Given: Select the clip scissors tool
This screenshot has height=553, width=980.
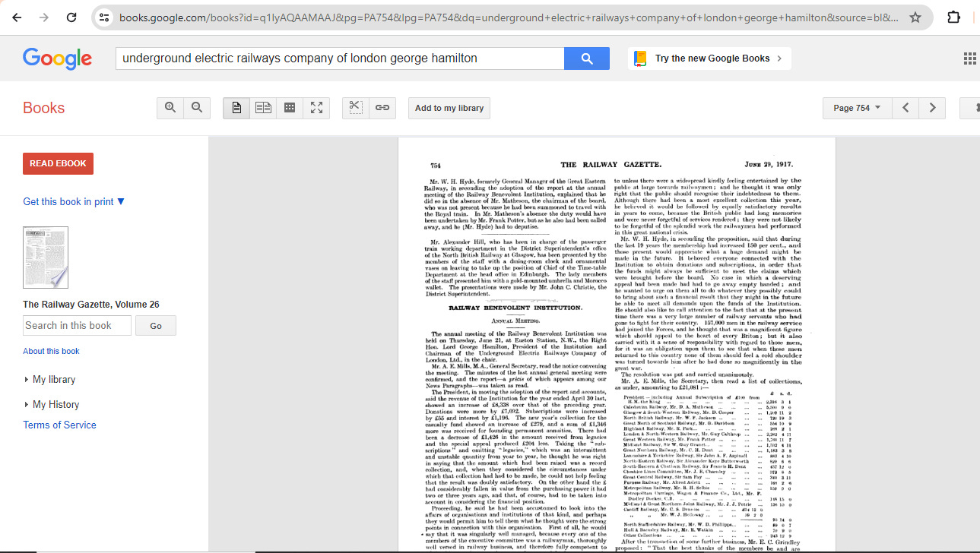Looking at the screenshot, I should coord(356,108).
